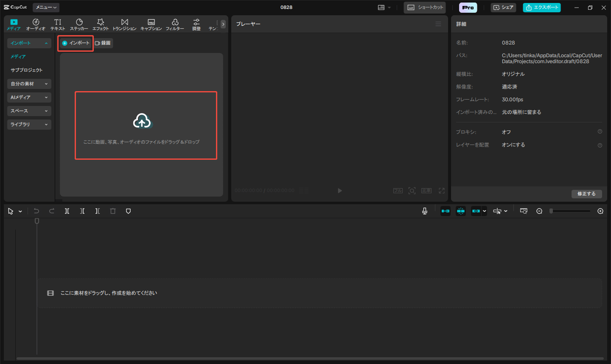Click the エクスポート export button
611x364 pixels.
click(x=542, y=8)
